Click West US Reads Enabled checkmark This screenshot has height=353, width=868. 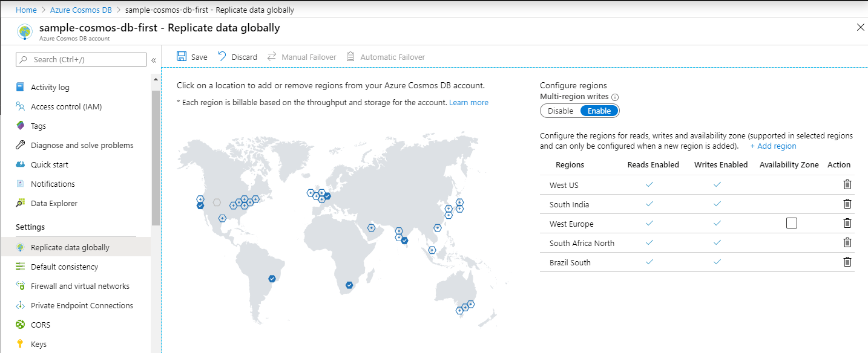(649, 184)
